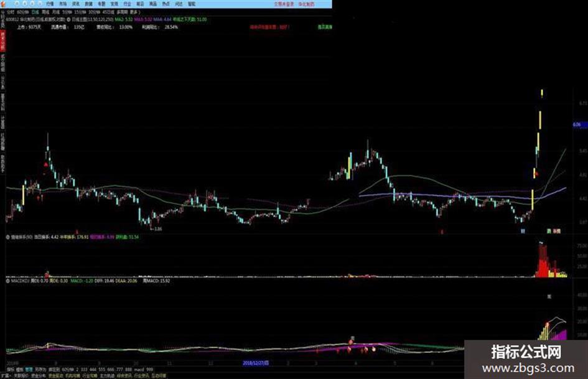Screen dimensions: 588x379
Task: Open the 专题 menu
Action: click(x=101, y=4)
